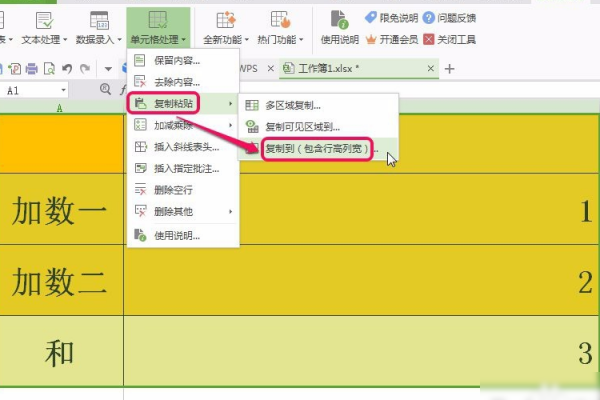Open the 全新功能 new features icon

225,20
